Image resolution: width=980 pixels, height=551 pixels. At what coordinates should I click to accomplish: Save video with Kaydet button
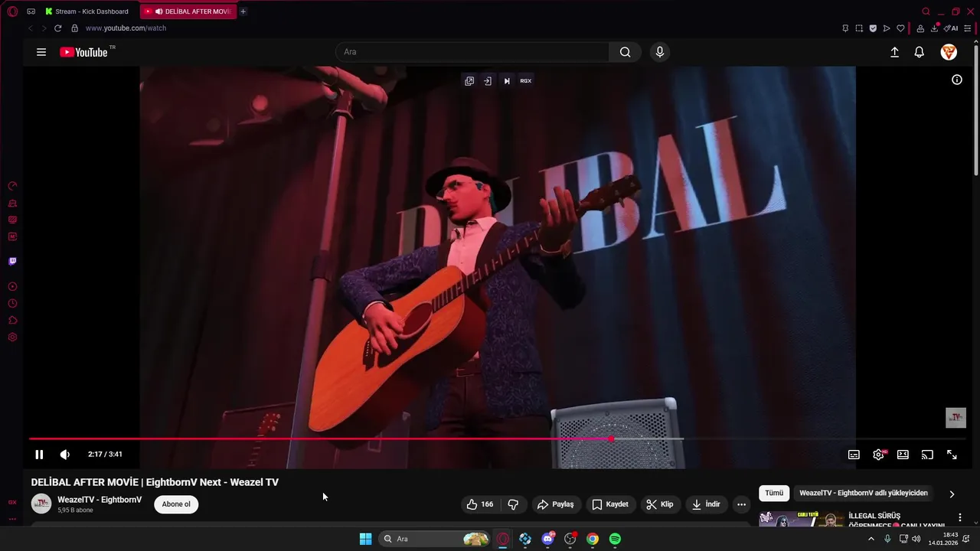tap(610, 504)
